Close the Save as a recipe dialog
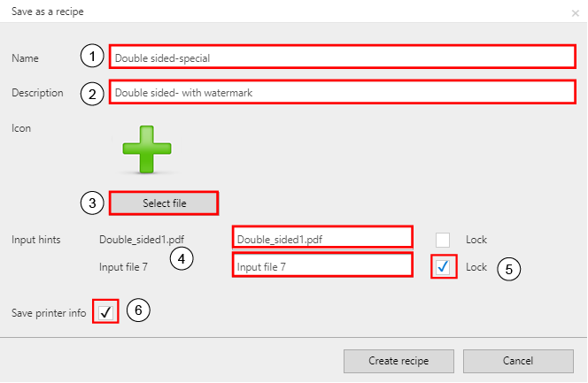The height and width of the screenshot is (383, 588). (x=575, y=12)
